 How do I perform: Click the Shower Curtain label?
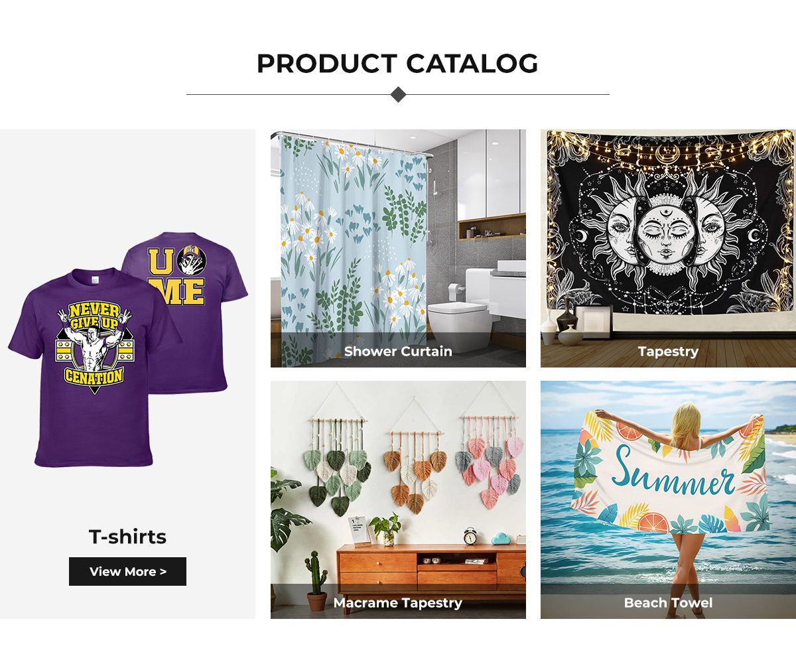pos(398,352)
